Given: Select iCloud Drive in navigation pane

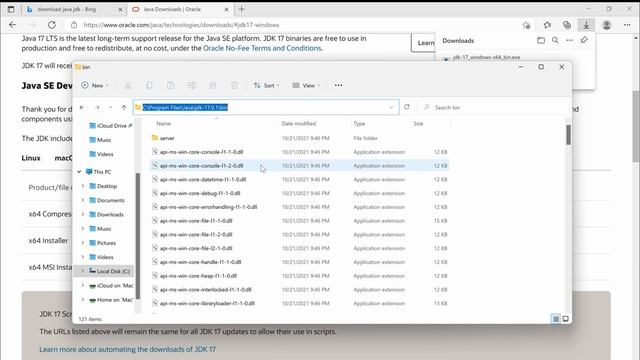Looking at the screenshot, I should point(111,126).
